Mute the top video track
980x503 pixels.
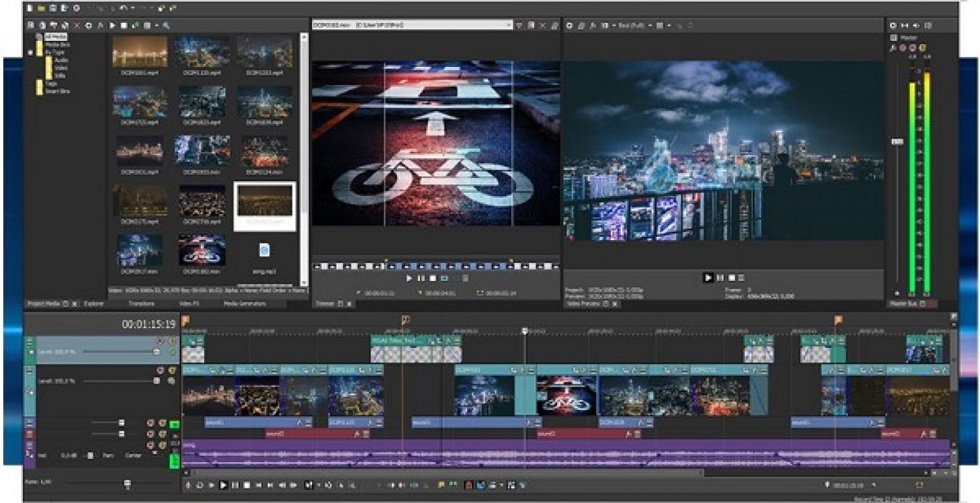coord(160,341)
